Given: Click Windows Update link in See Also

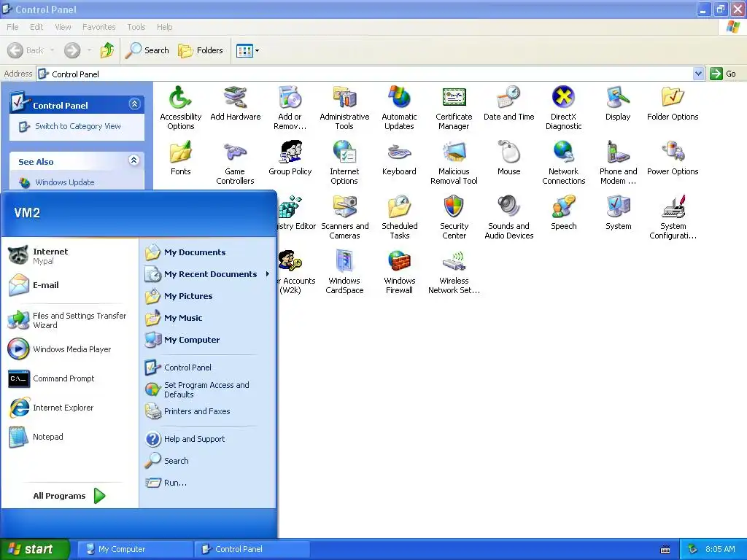Looking at the screenshot, I should click(x=64, y=182).
